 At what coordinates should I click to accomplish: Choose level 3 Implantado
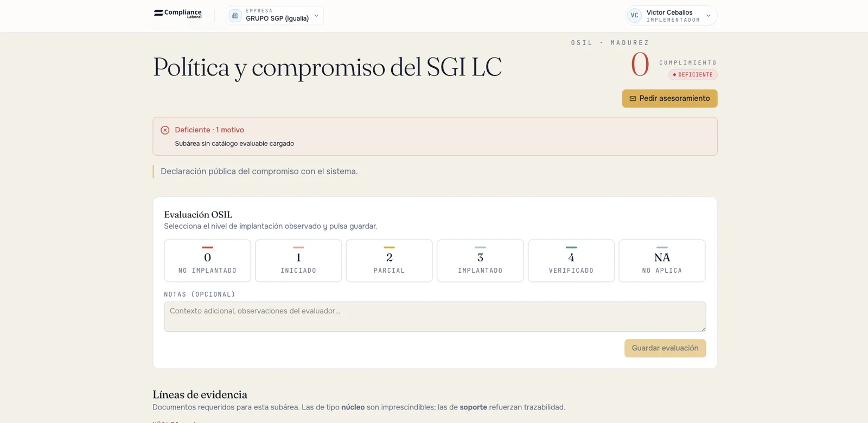[x=480, y=261]
